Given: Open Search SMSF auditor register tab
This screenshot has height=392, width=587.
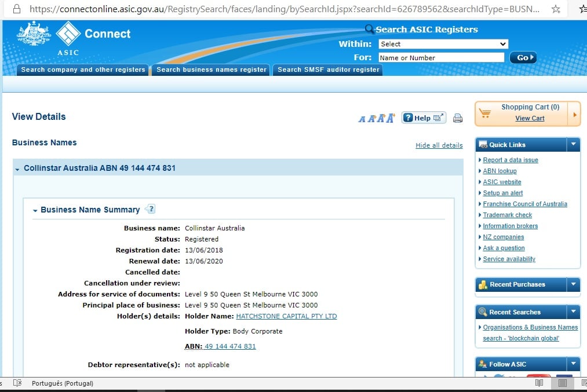Looking at the screenshot, I should pyautogui.click(x=328, y=69).
